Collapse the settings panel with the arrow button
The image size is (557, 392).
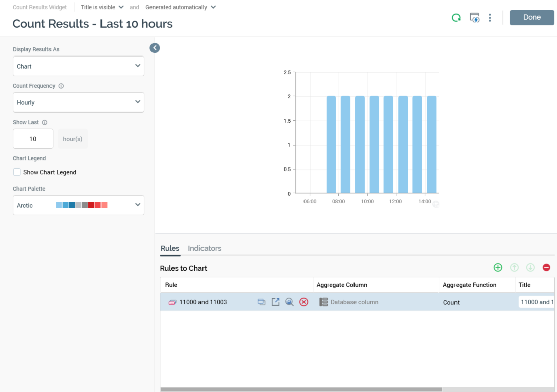[155, 48]
